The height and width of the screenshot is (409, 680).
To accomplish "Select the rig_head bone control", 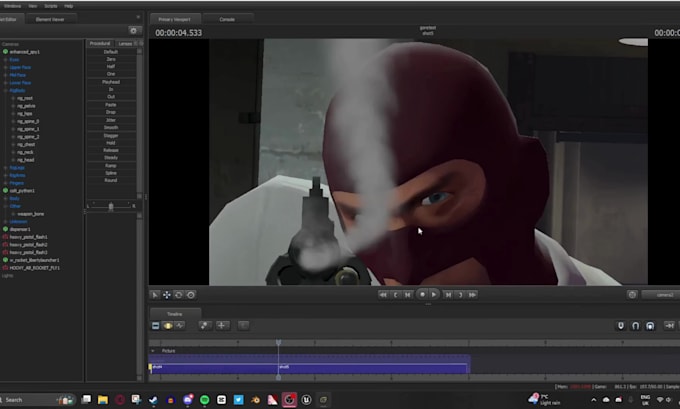I will (x=26, y=160).
